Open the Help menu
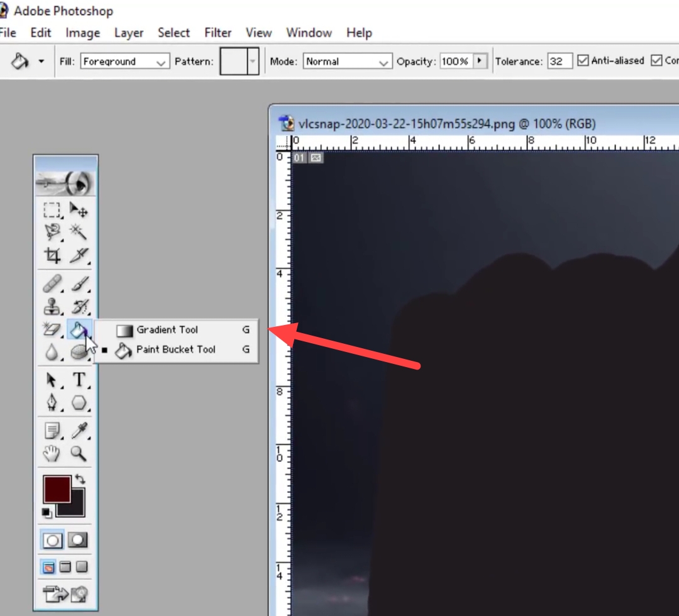679x616 pixels. [359, 33]
